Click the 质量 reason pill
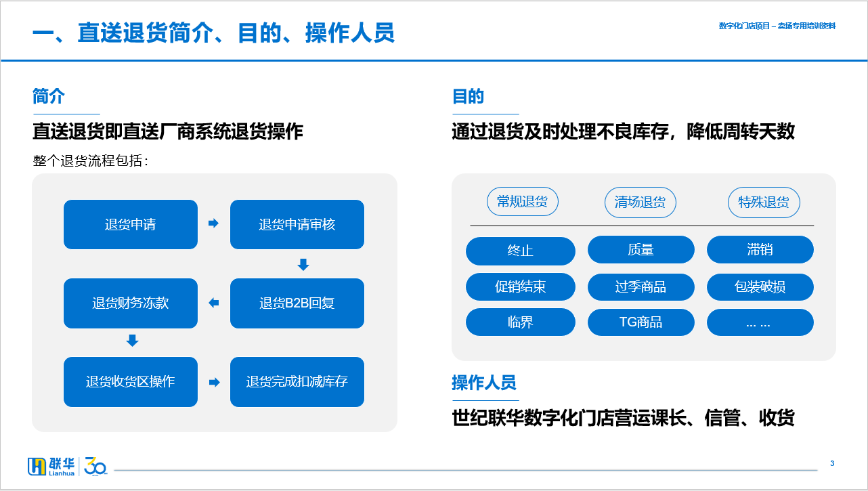This screenshot has height=491, width=868. click(641, 250)
